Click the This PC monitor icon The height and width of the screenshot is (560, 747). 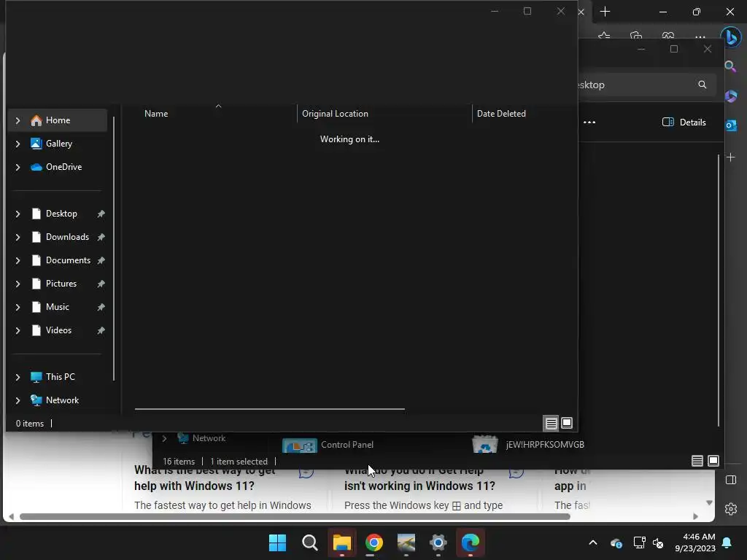click(x=36, y=377)
